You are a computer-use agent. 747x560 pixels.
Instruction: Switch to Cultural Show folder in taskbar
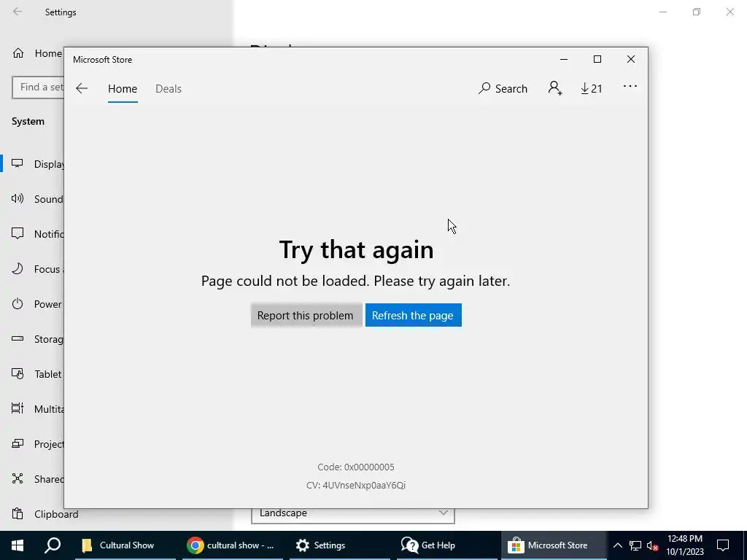pos(125,545)
